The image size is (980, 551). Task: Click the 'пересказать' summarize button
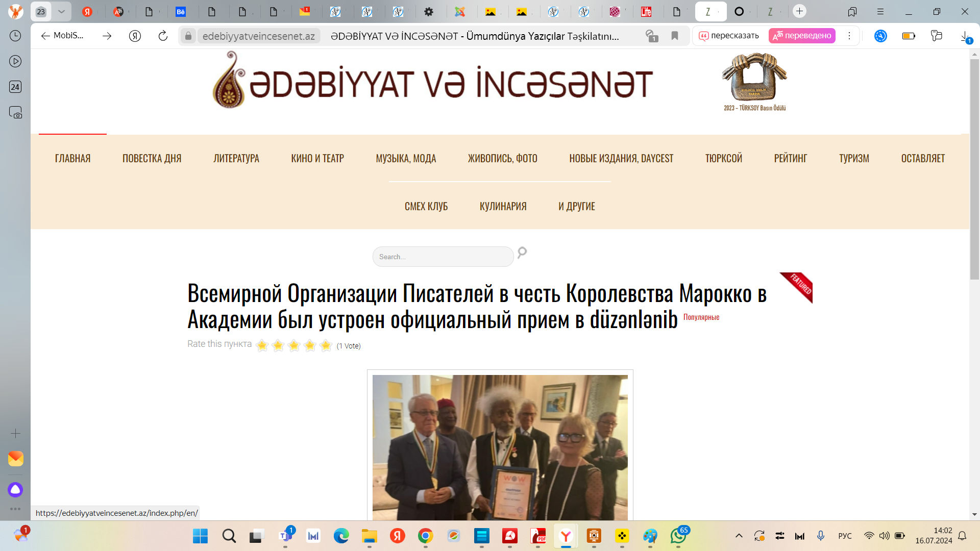point(729,36)
